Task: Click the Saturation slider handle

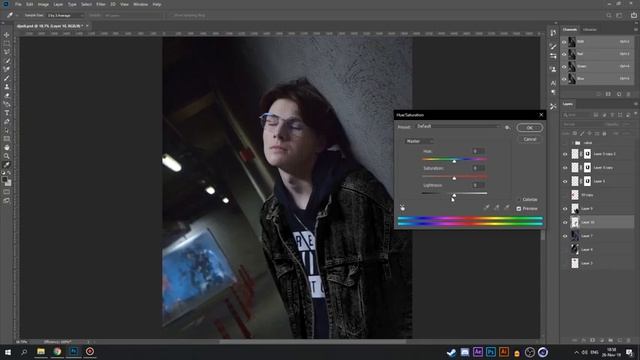Action: (454, 178)
